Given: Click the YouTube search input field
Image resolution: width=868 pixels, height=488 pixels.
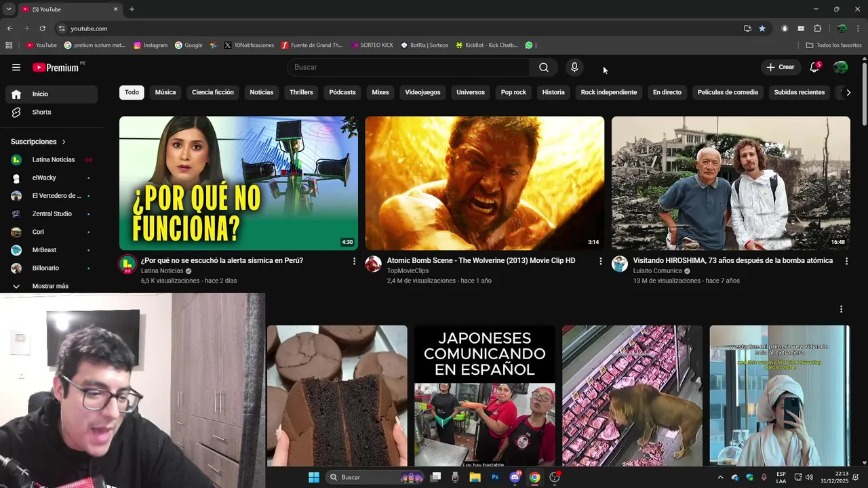Looking at the screenshot, I should tap(408, 67).
